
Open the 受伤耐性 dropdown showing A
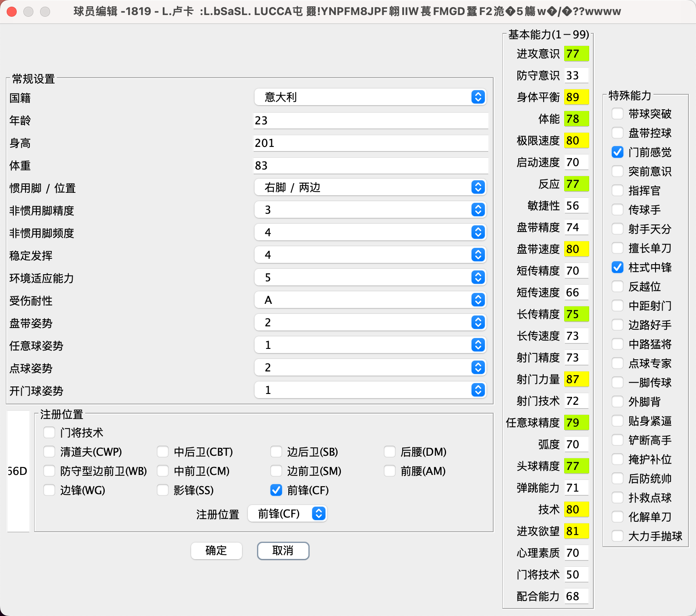[x=370, y=300]
